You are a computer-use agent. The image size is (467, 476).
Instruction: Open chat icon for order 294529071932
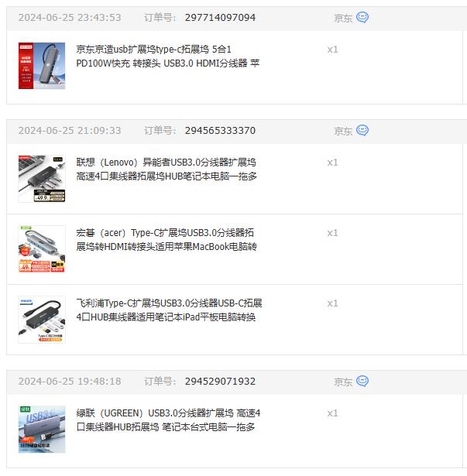click(x=362, y=382)
